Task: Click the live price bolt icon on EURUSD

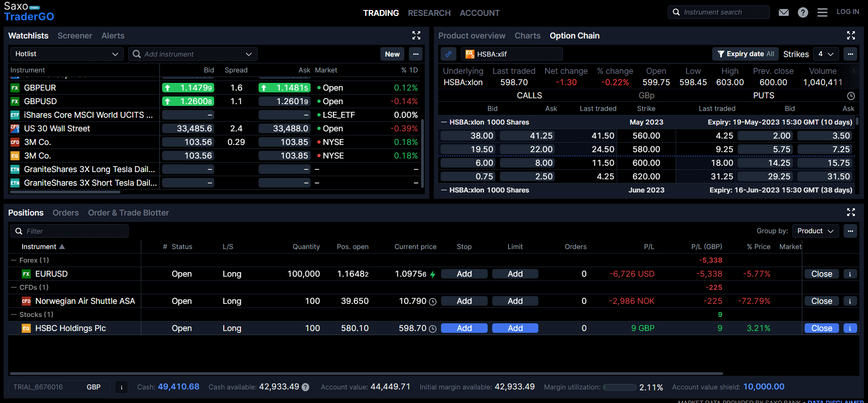Action: click(x=432, y=274)
